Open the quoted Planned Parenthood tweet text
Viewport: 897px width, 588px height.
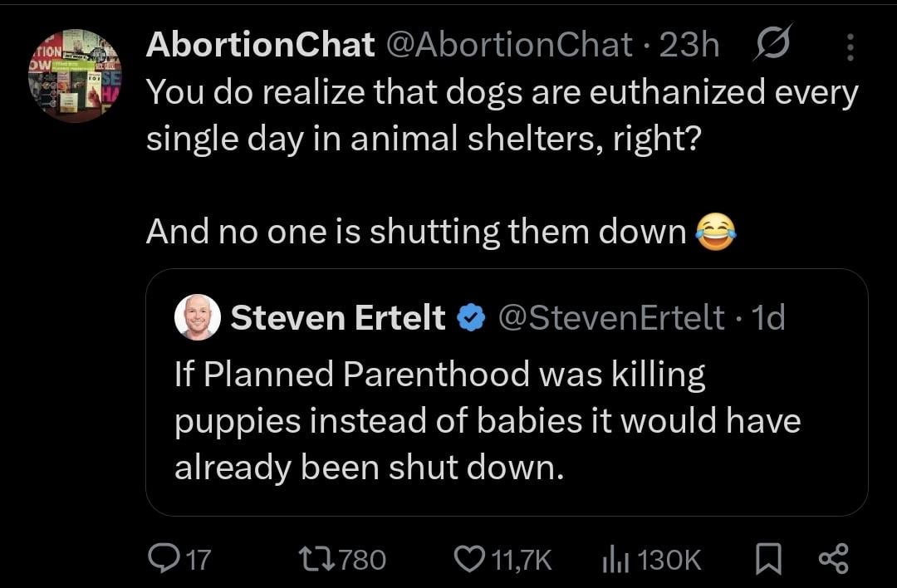point(486,422)
